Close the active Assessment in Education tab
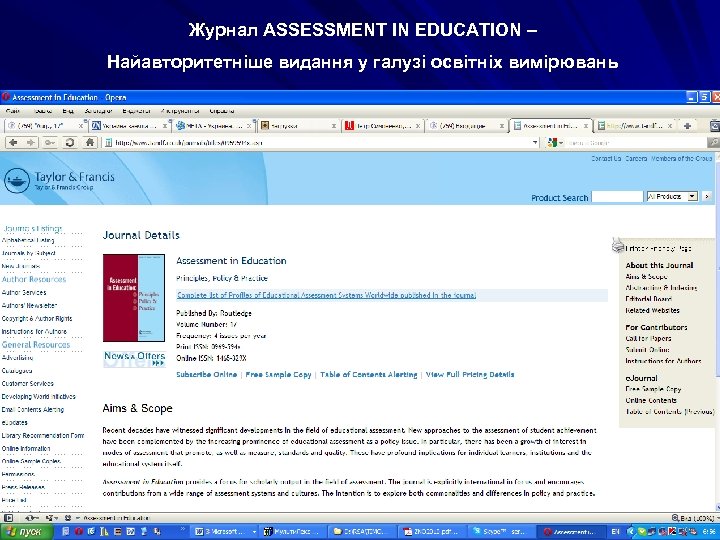 pyautogui.click(x=586, y=125)
